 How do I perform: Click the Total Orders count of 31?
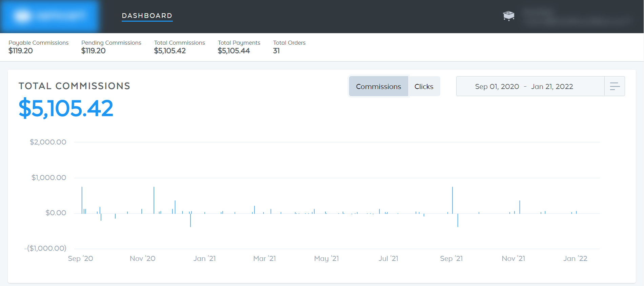[x=276, y=51]
